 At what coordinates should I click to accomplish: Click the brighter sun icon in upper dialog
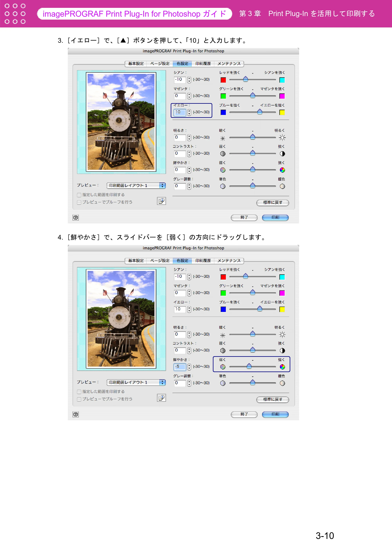point(282,138)
